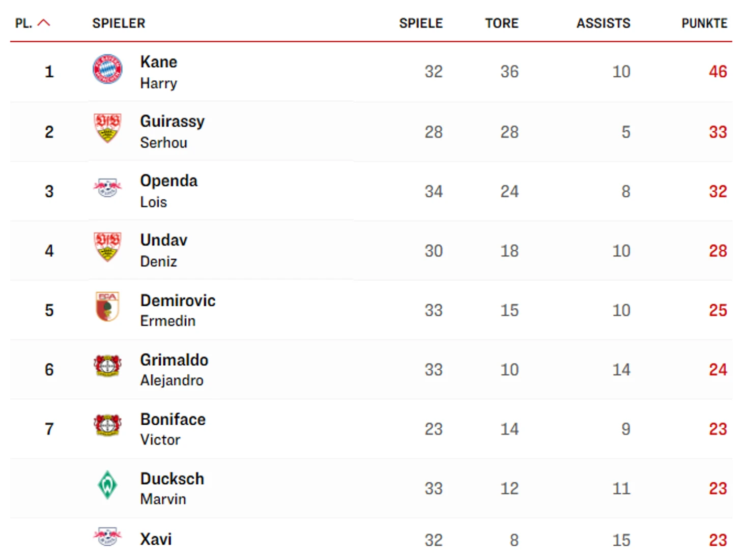Sort by PUNKTE column header
This screenshot has width=743, height=560.
tap(704, 23)
